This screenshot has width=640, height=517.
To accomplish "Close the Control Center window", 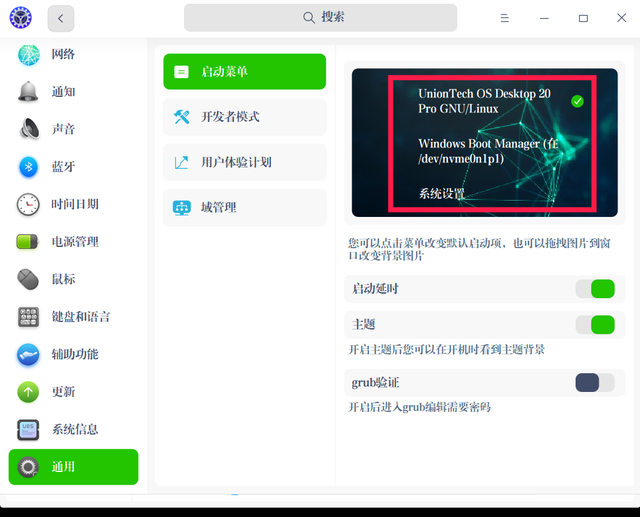I will [622, 18].
